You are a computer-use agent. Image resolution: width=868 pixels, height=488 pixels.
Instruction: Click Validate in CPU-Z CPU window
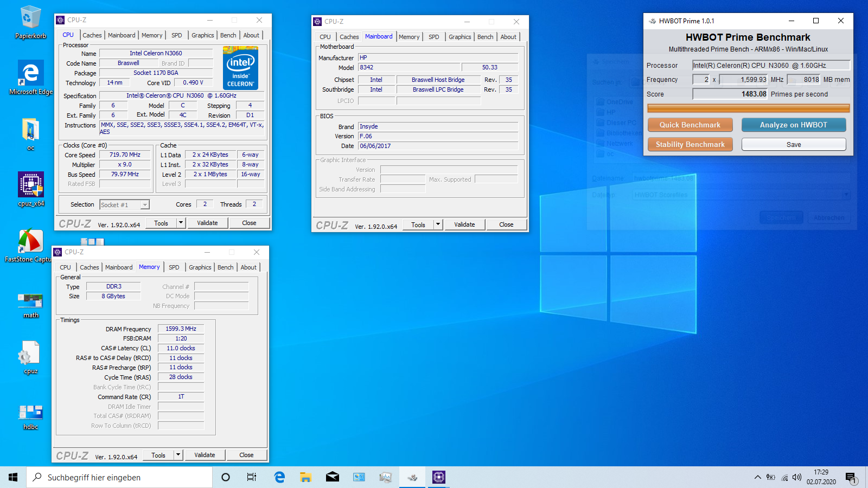(x=207, y=223)
